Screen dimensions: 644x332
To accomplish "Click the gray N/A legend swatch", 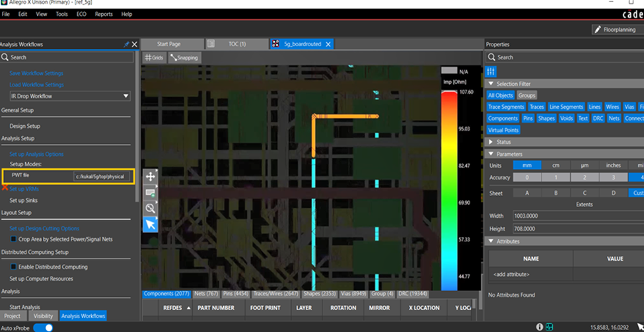I will click(449, 71).
